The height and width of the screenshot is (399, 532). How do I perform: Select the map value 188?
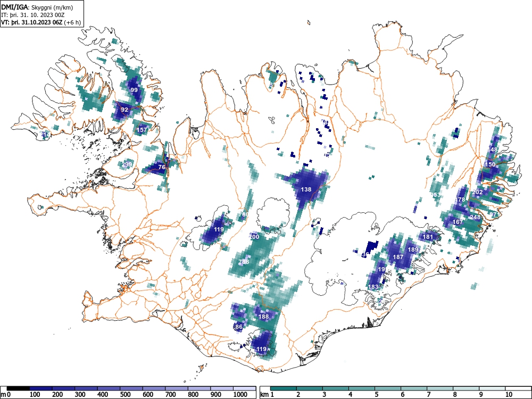pyautogui.click(x=264, y=317)
